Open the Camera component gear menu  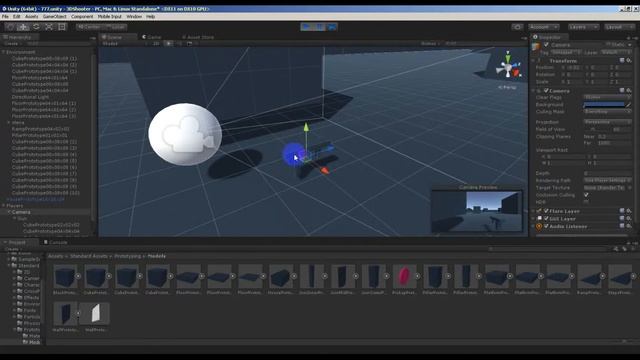coord(629,91)
